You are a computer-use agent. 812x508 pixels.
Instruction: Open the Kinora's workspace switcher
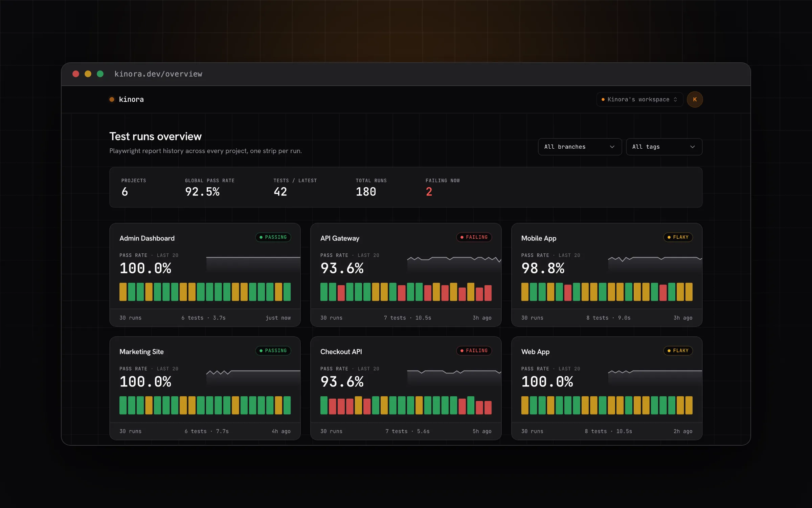click(639, 99)
